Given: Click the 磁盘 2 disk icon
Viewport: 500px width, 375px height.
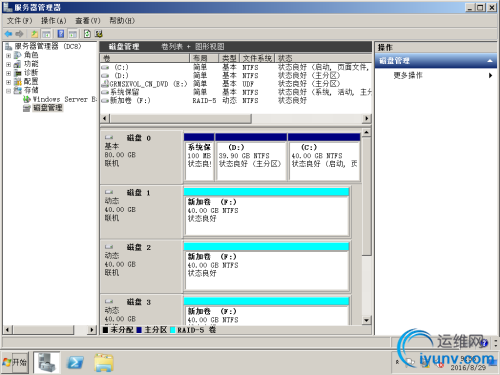Looking at the screenshot, I should pos(109,247).
